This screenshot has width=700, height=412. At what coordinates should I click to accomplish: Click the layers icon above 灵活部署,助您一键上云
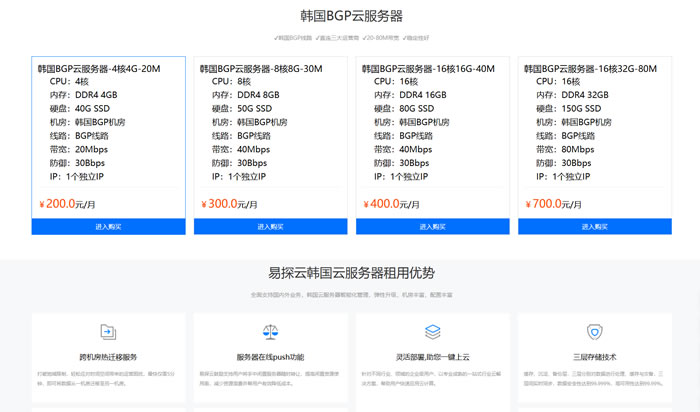432,331
